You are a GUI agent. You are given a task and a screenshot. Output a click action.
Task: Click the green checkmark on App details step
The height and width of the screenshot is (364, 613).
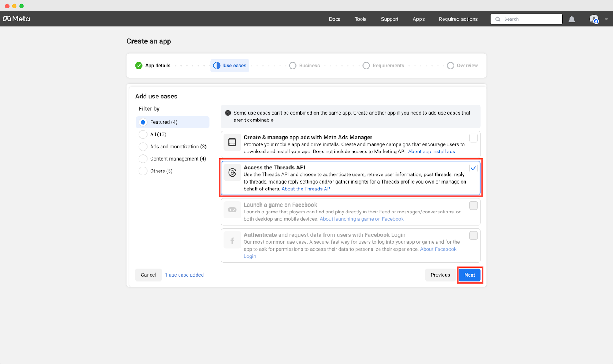(139, 66)
